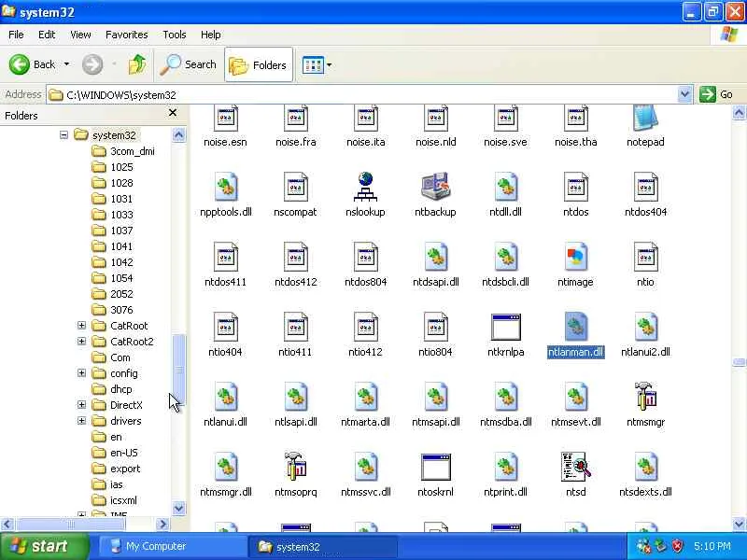Expand the CatRoot2 folder node

81,342
